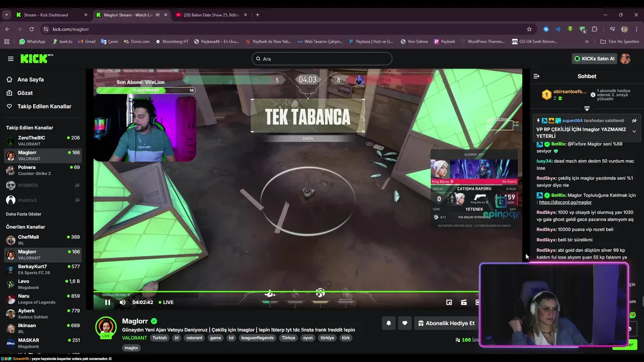
Task: Open Shazam browser extension
Action: 546,29
